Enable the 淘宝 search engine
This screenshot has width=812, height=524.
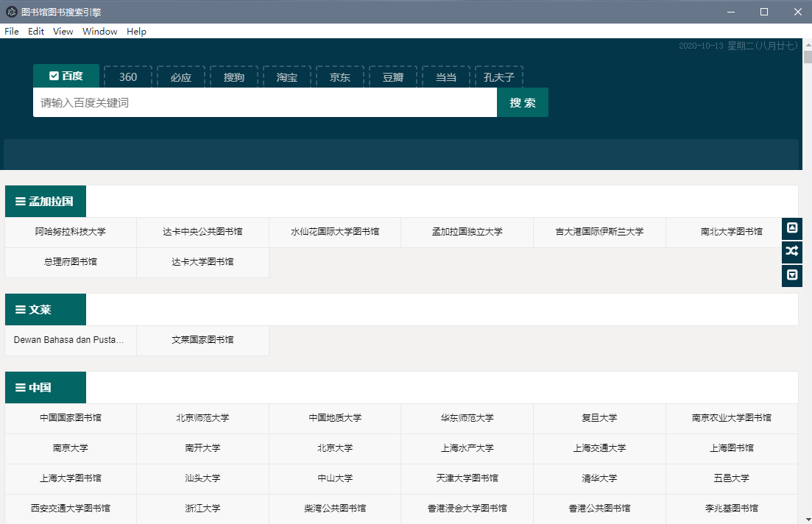(x=286, y=76)
